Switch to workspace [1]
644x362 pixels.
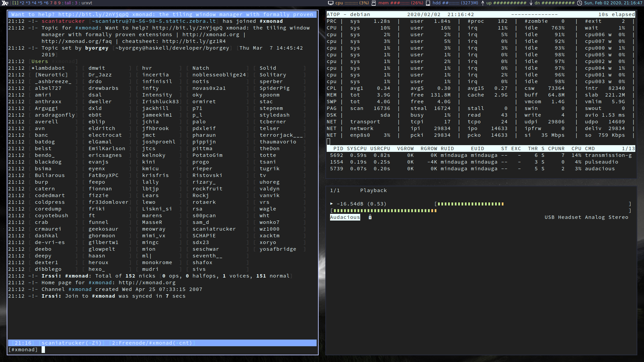click(15, 3)
